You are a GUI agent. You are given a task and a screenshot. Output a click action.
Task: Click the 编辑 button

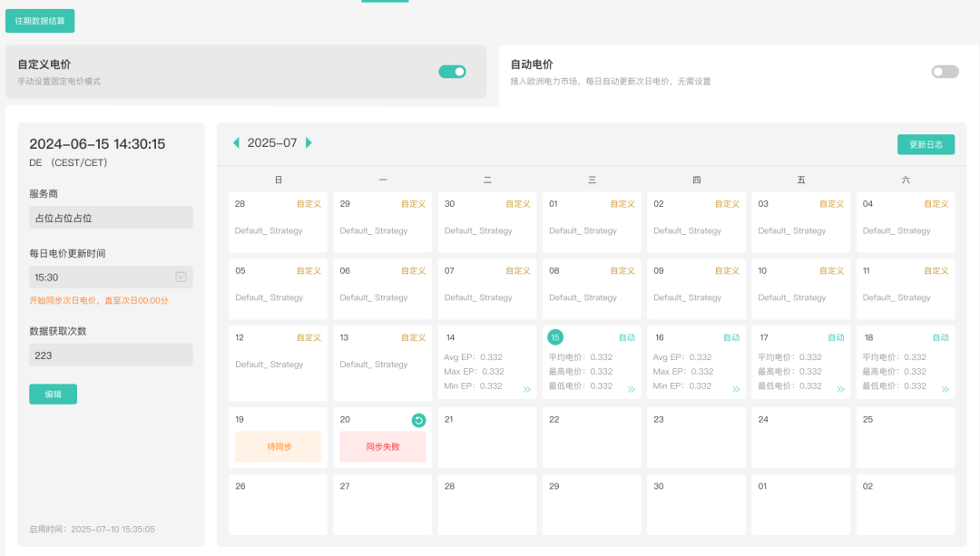pyautogui.click(x=53, y=394)
